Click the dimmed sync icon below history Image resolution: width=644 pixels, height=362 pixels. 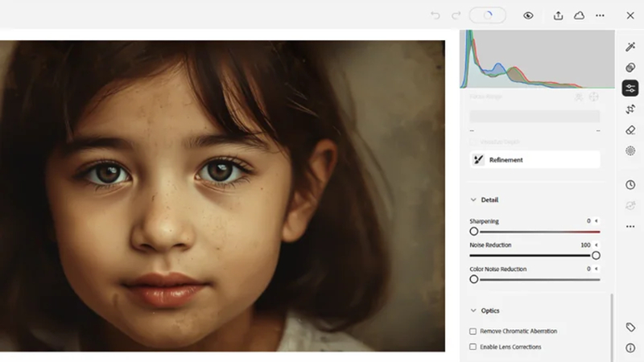[x=630, y=206]
